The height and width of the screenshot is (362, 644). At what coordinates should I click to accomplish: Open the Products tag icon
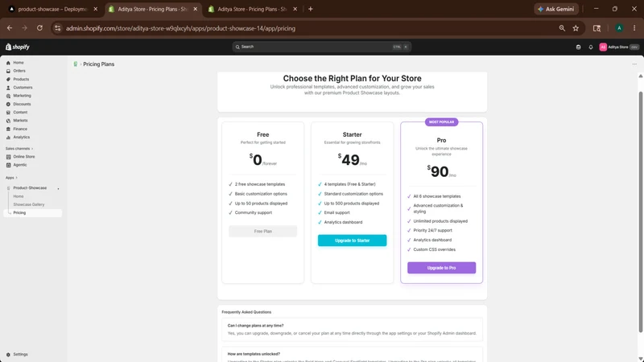pos(8,79)
